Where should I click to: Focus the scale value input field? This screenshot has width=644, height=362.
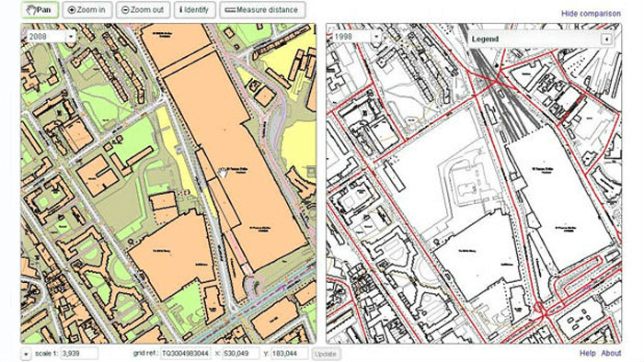[79, 354]
